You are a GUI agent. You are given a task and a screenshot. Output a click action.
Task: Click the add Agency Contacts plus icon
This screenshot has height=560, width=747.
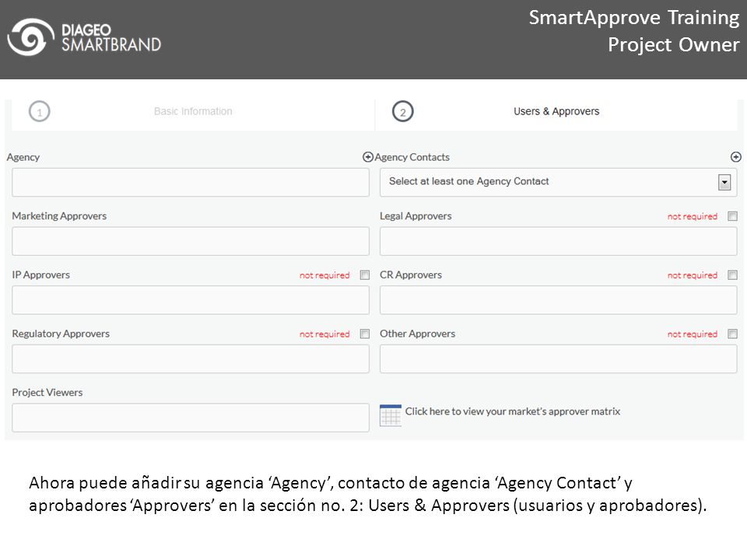pos(735,157)
